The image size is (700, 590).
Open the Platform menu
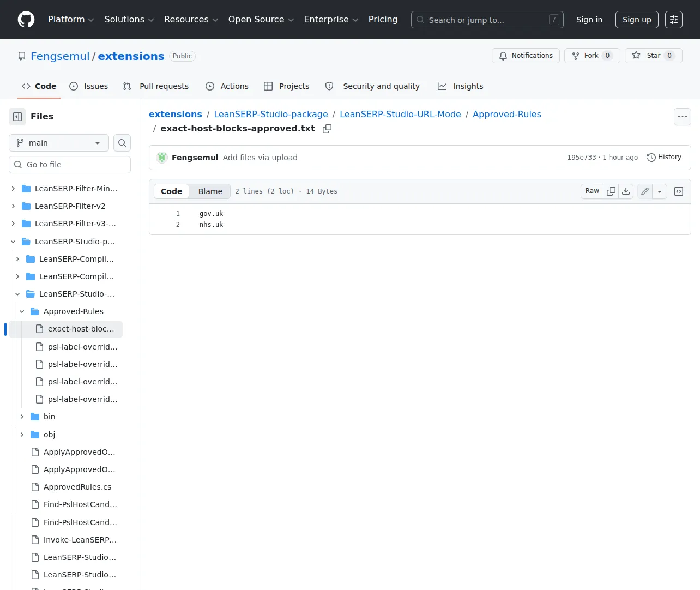tap(71, 20)
